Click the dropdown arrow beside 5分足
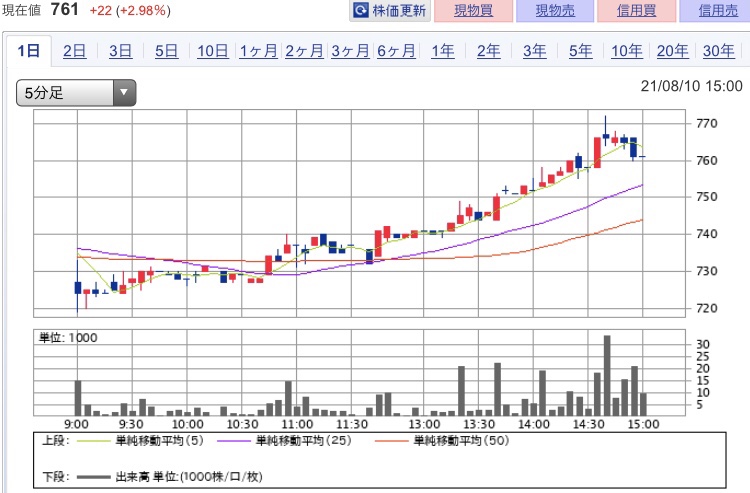 click(x=124, y=93)
